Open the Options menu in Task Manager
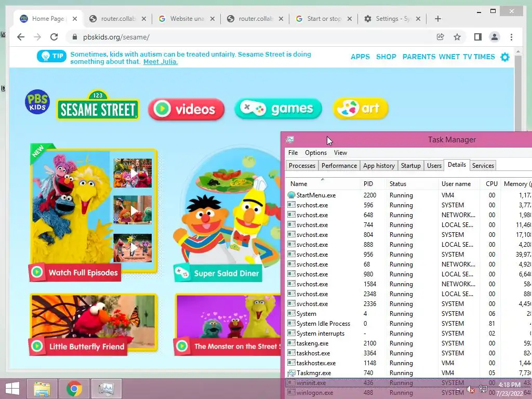 tap(315, 153)
